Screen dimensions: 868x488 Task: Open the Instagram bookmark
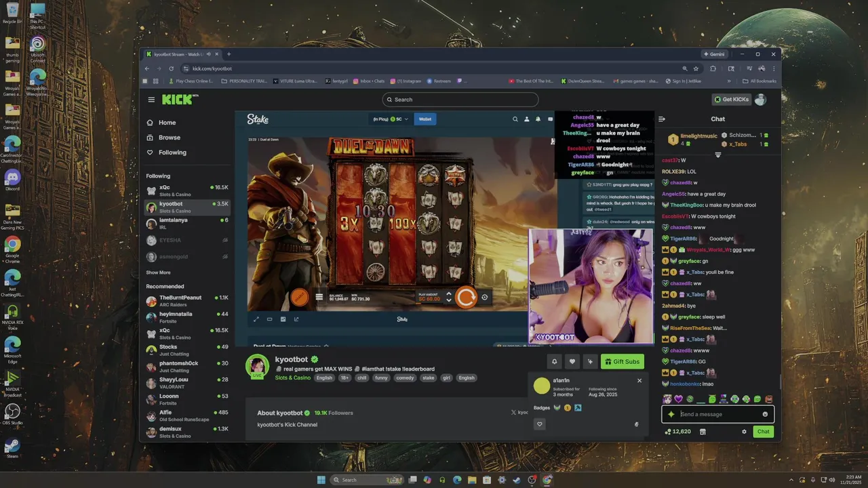click(406, 81)
